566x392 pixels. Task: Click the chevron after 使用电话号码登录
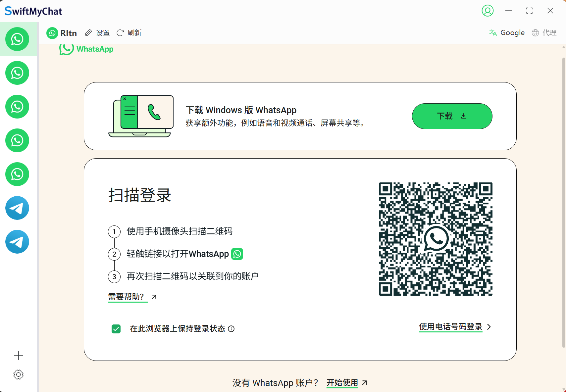pos(489,327)
